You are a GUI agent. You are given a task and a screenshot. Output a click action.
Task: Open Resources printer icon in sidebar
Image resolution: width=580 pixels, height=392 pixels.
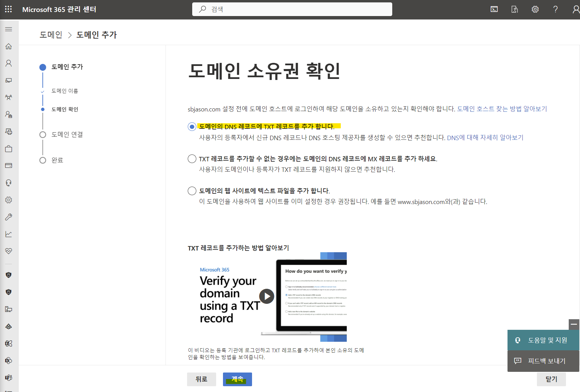(9, 132)
